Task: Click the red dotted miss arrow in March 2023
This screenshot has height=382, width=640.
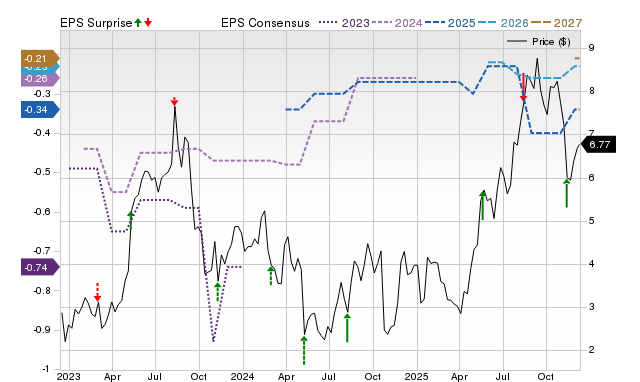Action: (97, 292)
